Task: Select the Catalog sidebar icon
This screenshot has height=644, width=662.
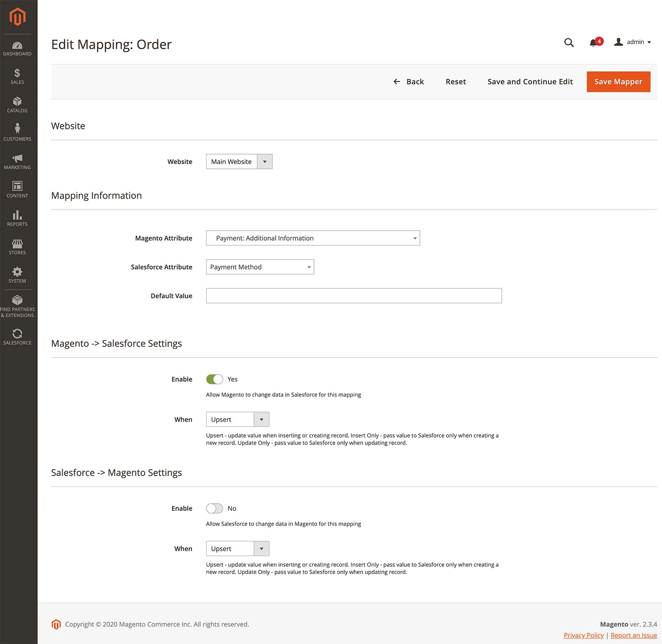Action: click(x=17, y=104)
